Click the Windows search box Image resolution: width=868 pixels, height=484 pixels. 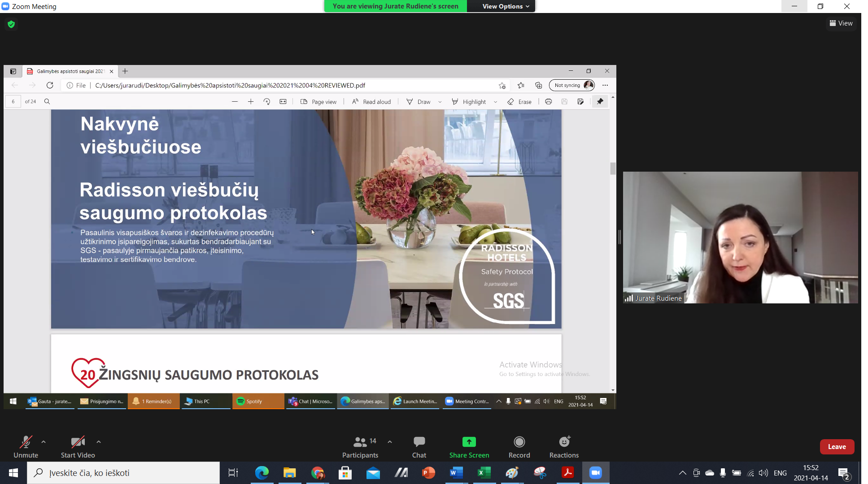tap(123, 473)
